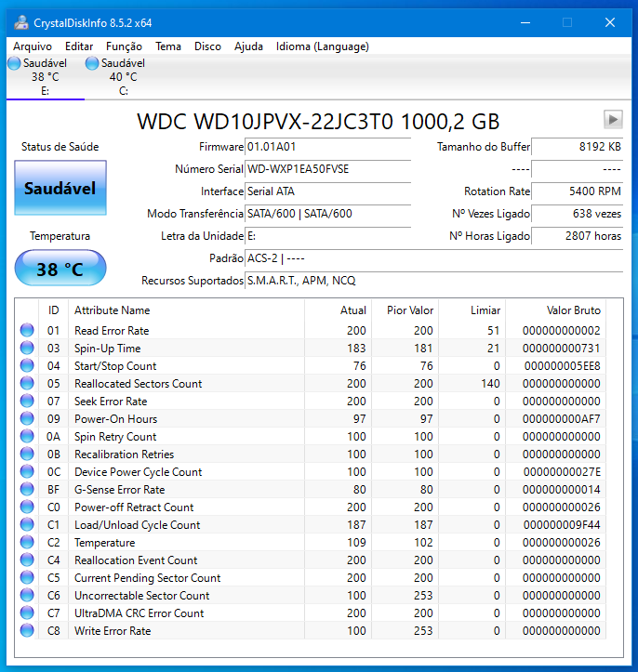This screenshot has width=638, height=672.
Task: Click the Status de Saúde label
Action: 60,147
